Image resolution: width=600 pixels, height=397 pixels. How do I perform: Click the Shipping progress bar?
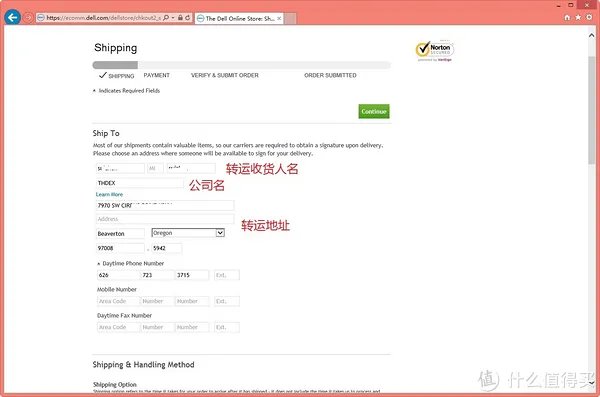click(241, 65)
